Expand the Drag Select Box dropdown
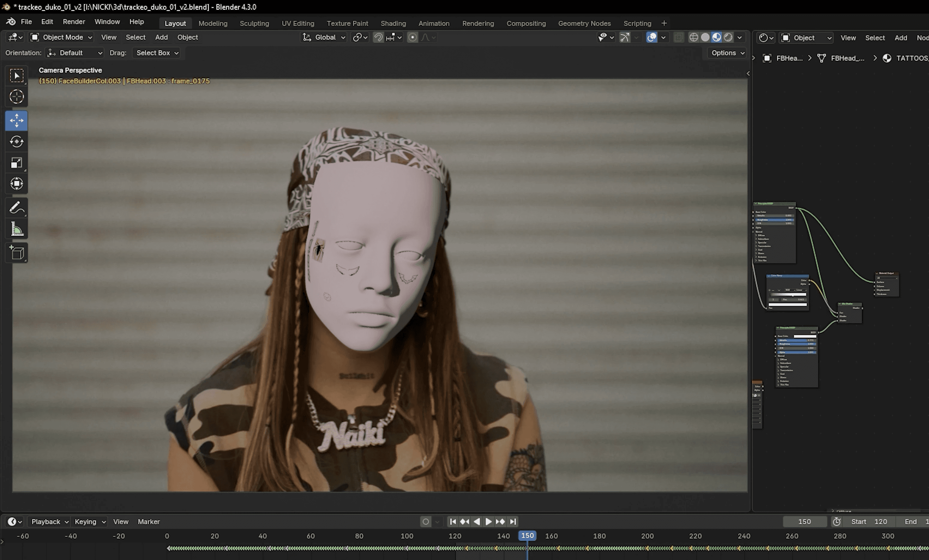 coord(157,53)
